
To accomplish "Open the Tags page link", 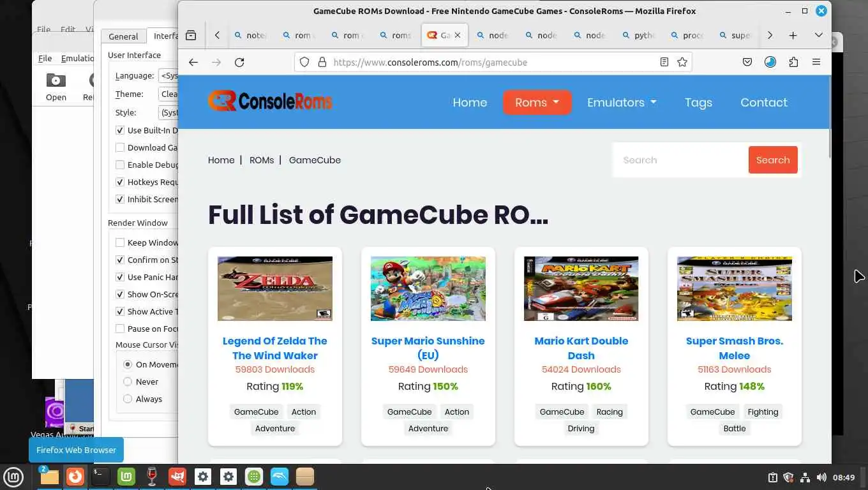I will [x=698, y=102].
